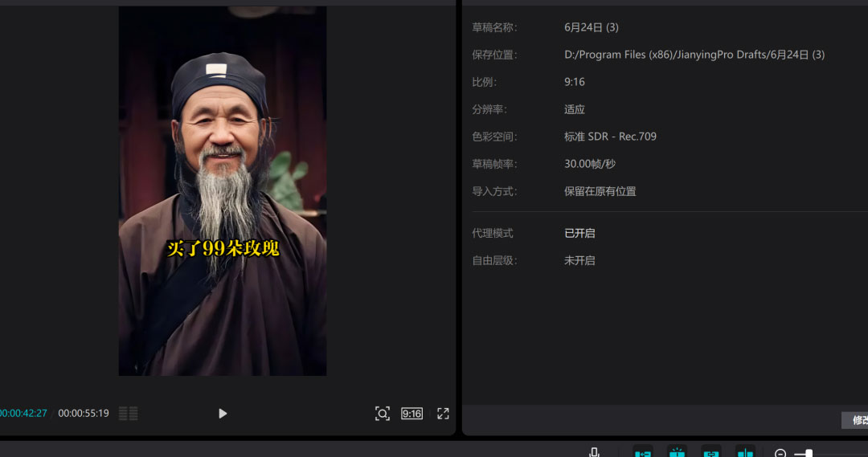Click the save location path text
Image resolution: width=868 pixels, height=457 pixels.
coord(694,55)
